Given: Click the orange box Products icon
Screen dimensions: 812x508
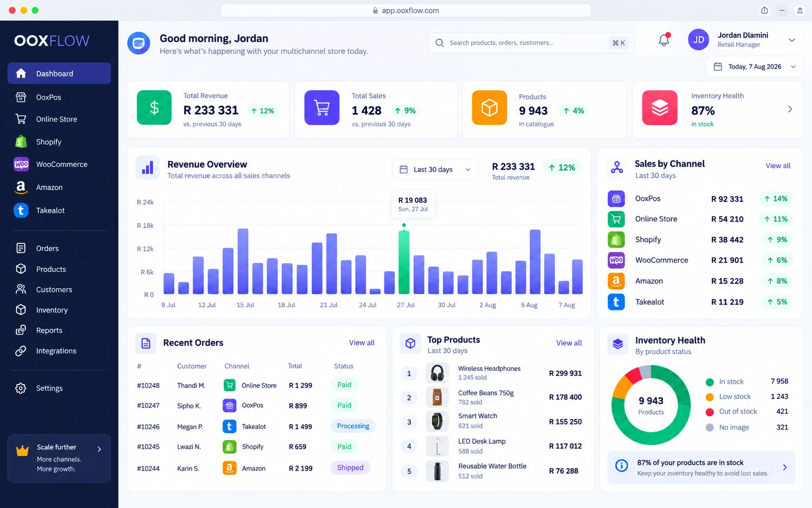Looking at the screenshot, I should tap(489, 108).
